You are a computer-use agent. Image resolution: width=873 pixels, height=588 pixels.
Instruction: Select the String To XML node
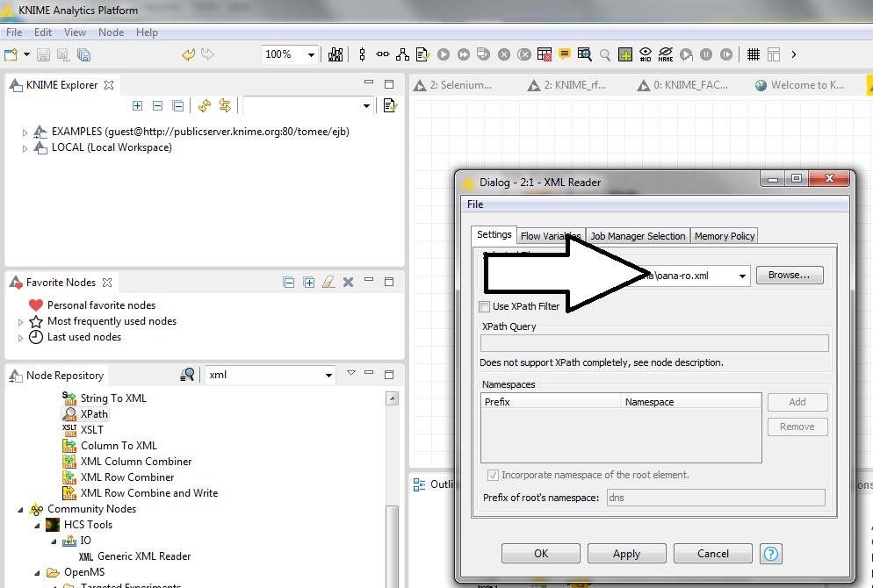pos(113,398)
